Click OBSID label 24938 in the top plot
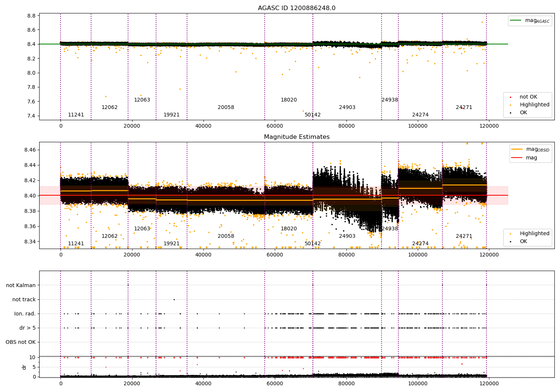The width and height of the screenshot is (560, 392). pos(389,100)
